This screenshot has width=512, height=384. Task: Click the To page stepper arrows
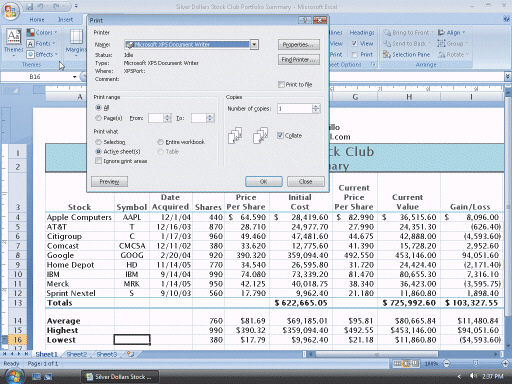click(x=210, y=118)
